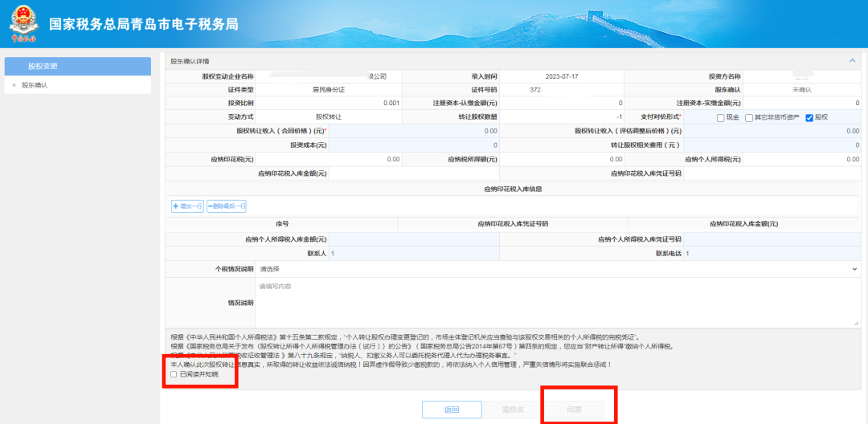Image resolution: width=868 pixels, height=424 pixels.
Task: Click the 同意 button
Action: [574, 410]
